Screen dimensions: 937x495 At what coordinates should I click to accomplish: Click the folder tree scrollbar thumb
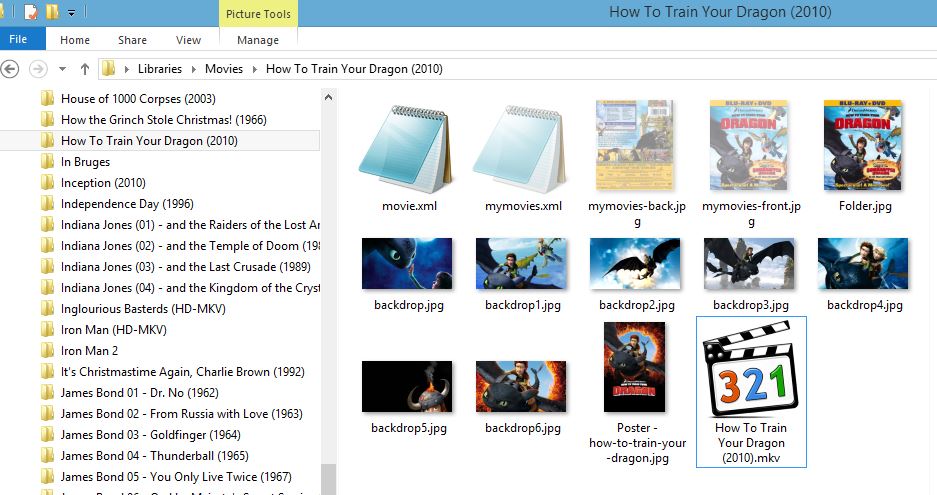pos(328,479)
